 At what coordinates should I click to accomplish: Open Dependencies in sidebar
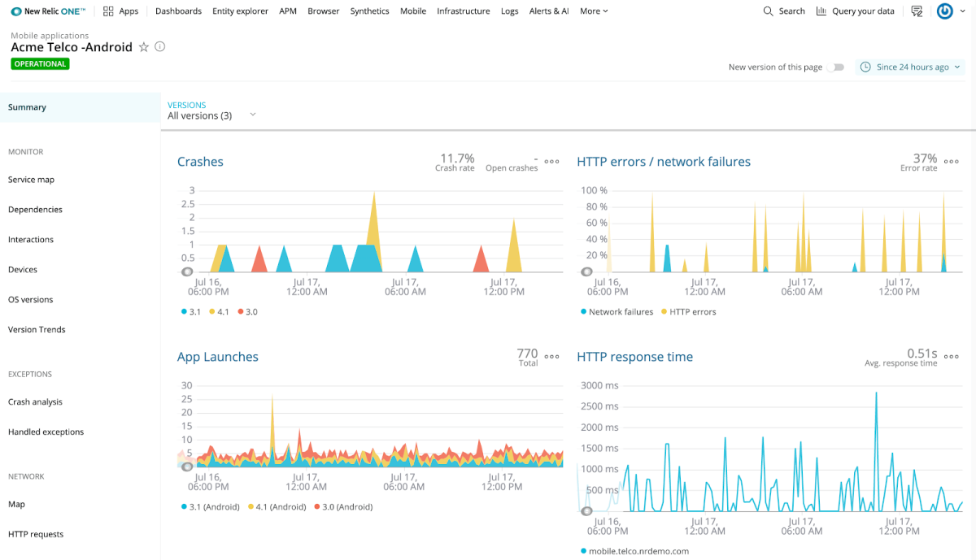[35, 210]
